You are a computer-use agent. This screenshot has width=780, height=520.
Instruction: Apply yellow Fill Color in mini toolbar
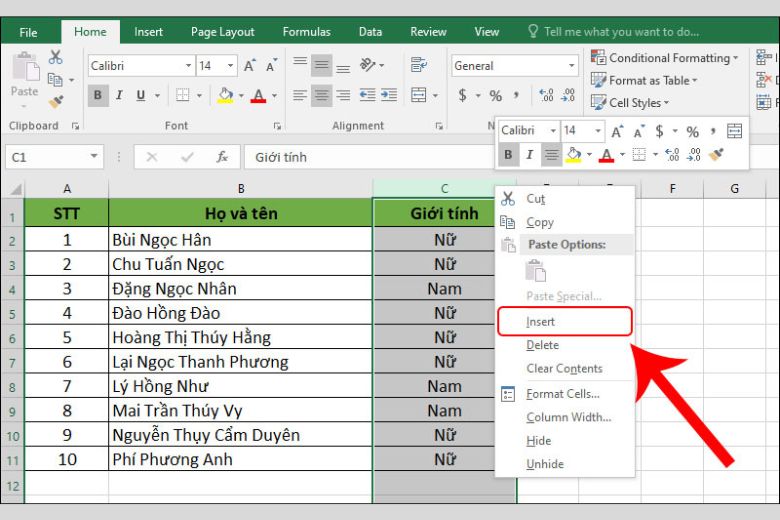pyautogui.click(x=574, y=155)
